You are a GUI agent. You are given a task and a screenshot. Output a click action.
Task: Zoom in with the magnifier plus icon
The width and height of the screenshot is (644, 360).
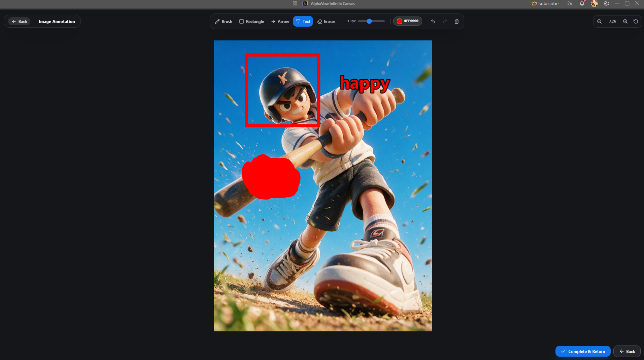(625, 21)
